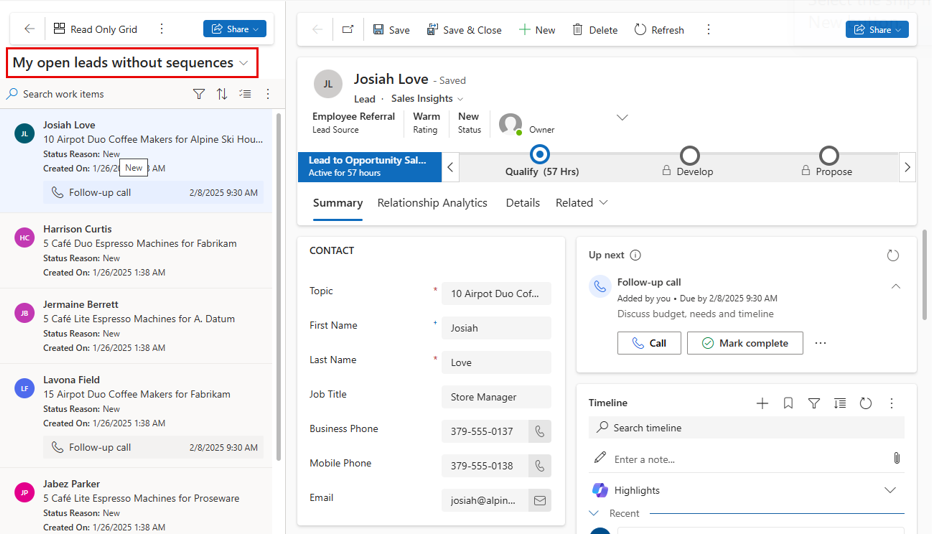This screenshot has height=534, width=932.
Task: Click Share button in work list header
Action: coord(235,29)
